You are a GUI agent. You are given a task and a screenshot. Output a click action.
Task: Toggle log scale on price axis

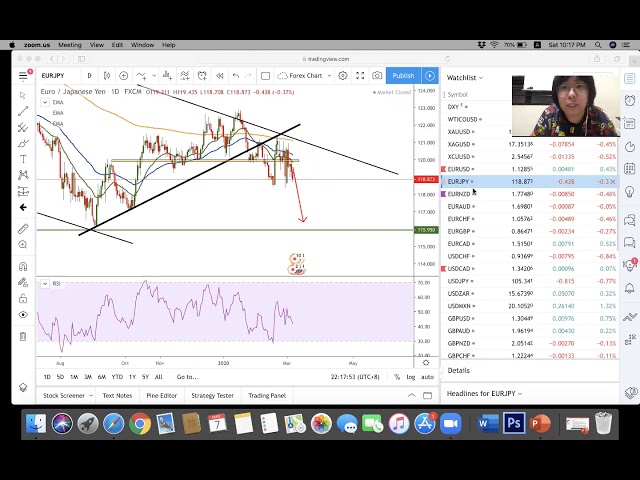(411, 377)
